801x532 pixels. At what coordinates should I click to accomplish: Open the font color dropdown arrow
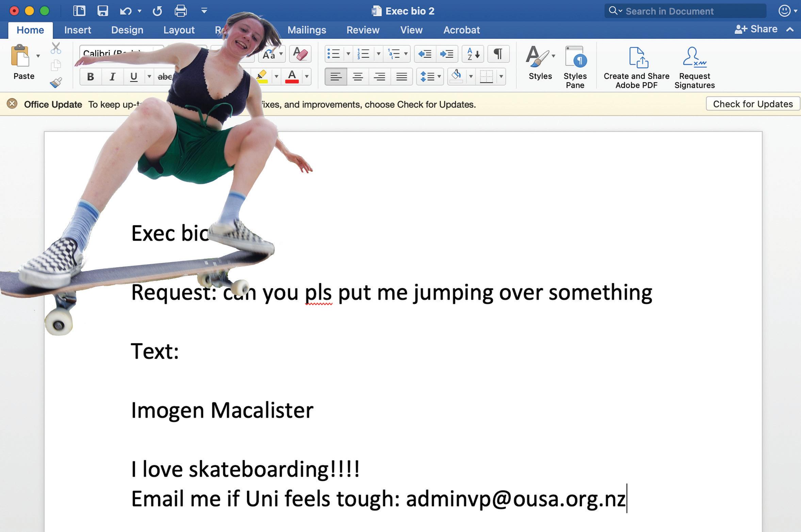tap(307, 77)
